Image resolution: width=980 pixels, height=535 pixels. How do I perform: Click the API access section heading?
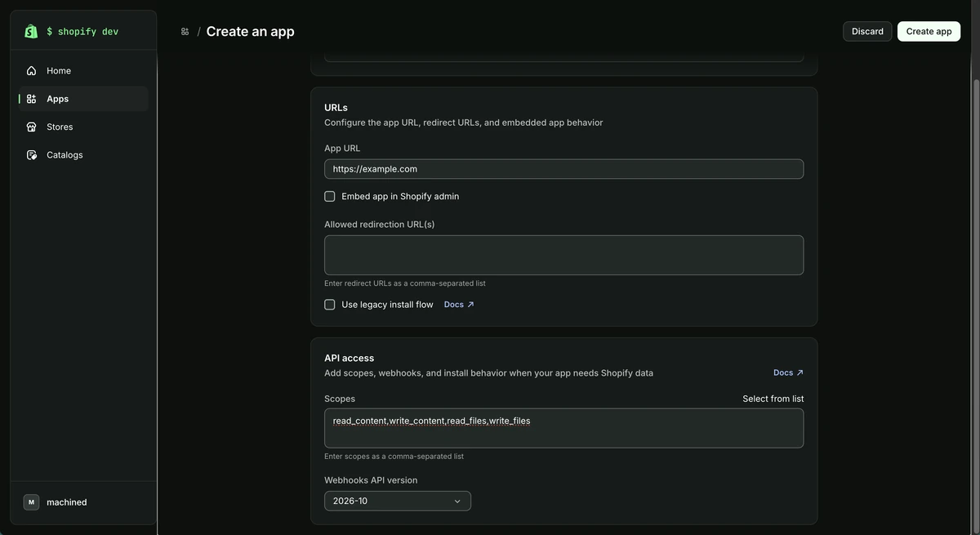pos(349,358)
